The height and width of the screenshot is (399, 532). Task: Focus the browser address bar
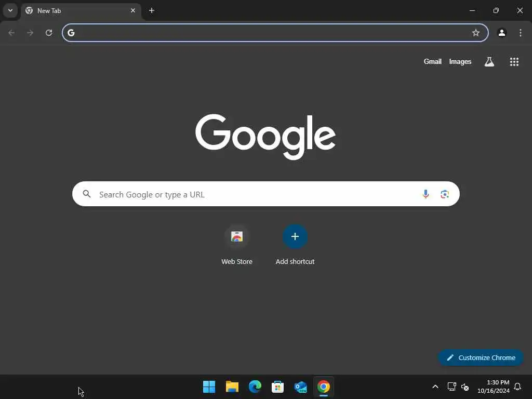(x=275, y=33)
